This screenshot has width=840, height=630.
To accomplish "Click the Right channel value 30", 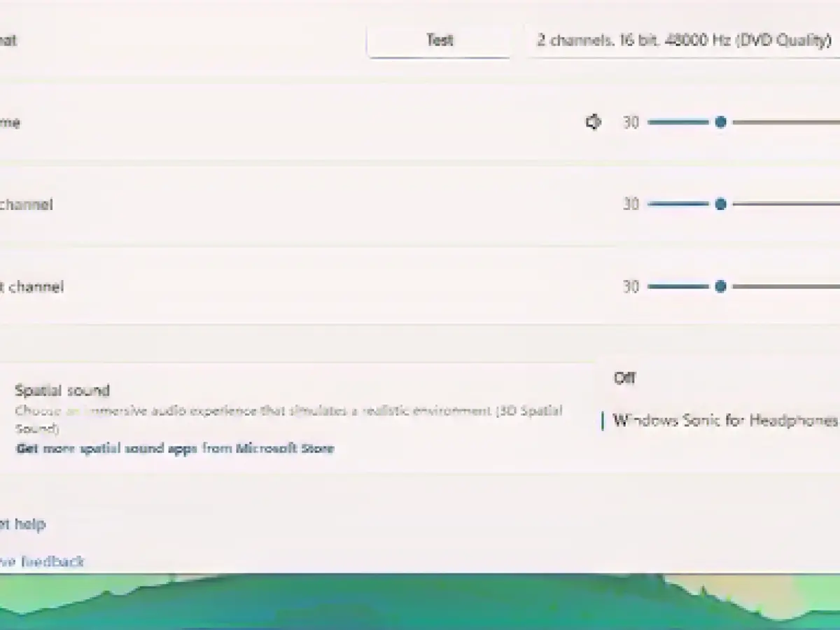I will tap(631, 286).
